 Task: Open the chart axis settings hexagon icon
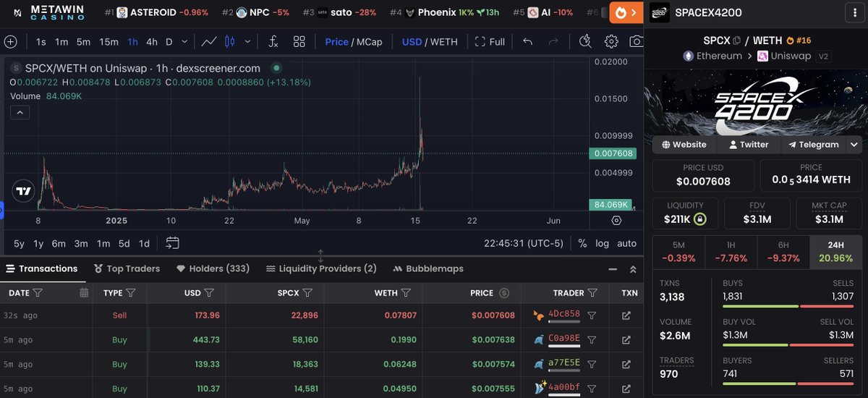coord(616,221)
